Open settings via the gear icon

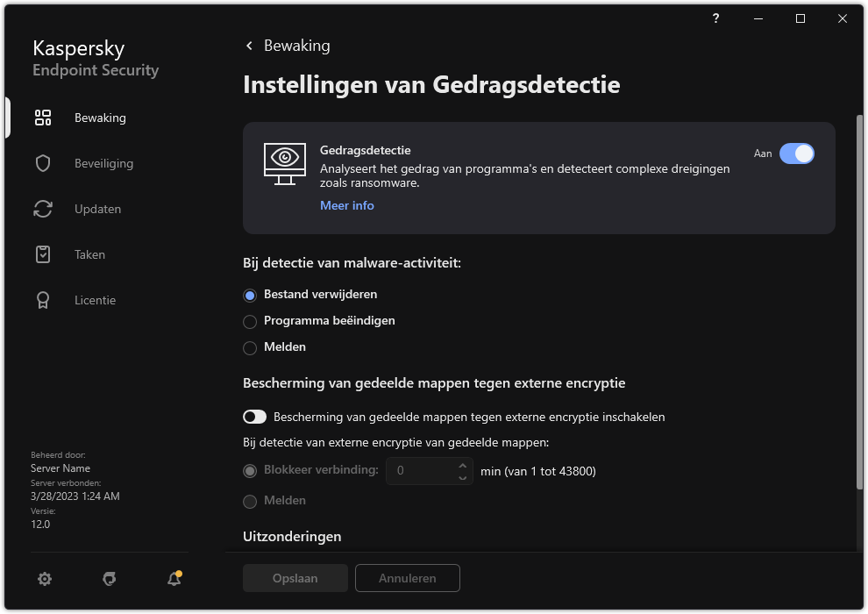(x=45, y=578)
